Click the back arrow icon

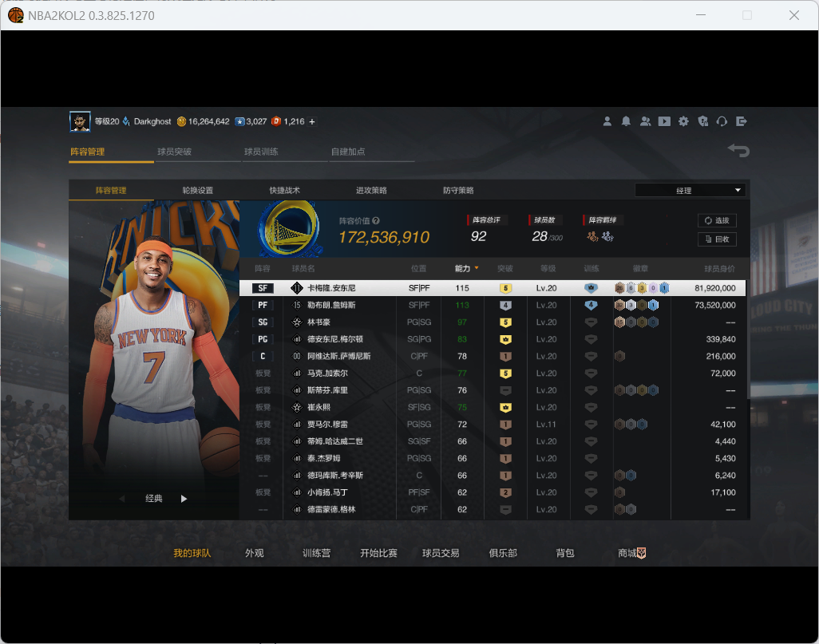(738, 150)
